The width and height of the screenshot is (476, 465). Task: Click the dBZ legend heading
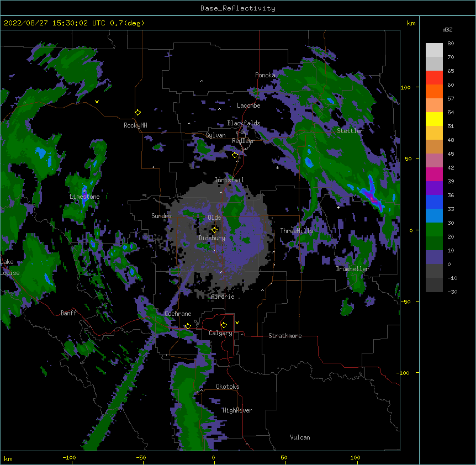(447, 29)
